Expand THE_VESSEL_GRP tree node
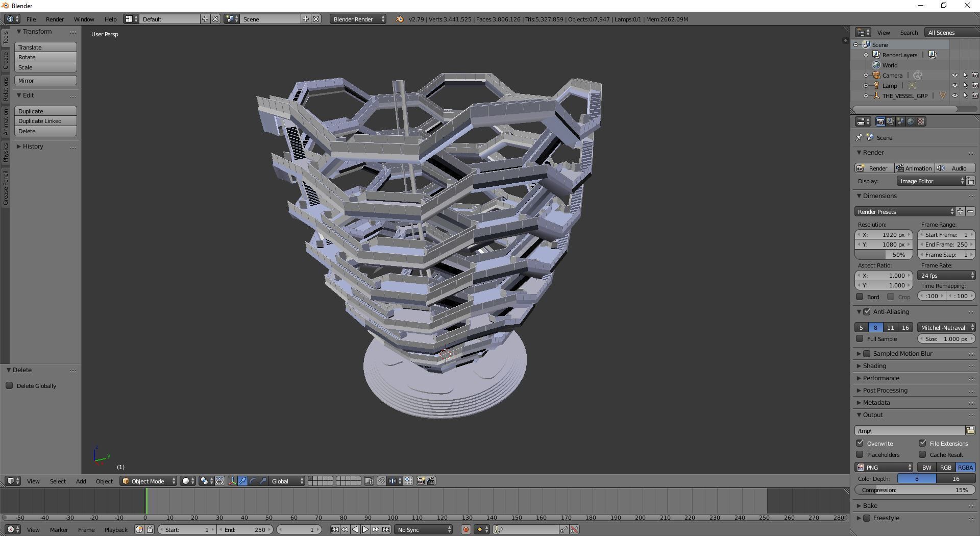980x536 pixels. point(866,95)
